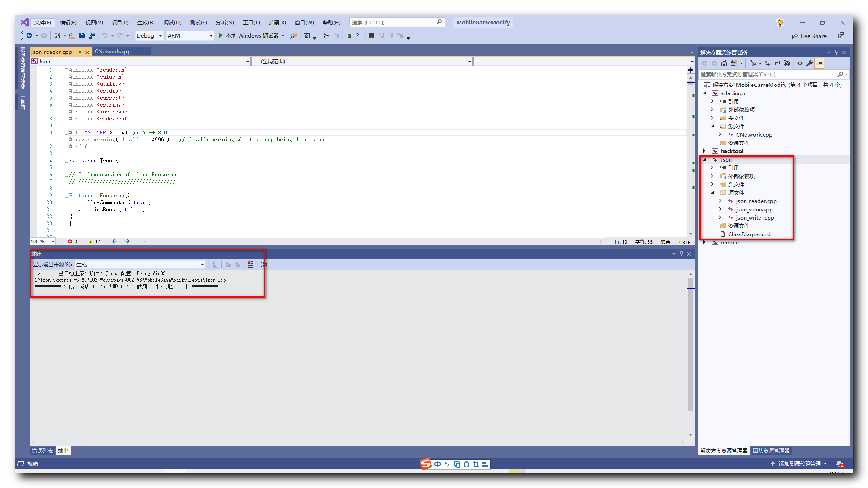Click the Sync with Active Document icon
This screenshot has height=488, width=868.
(x=768, y=63)
